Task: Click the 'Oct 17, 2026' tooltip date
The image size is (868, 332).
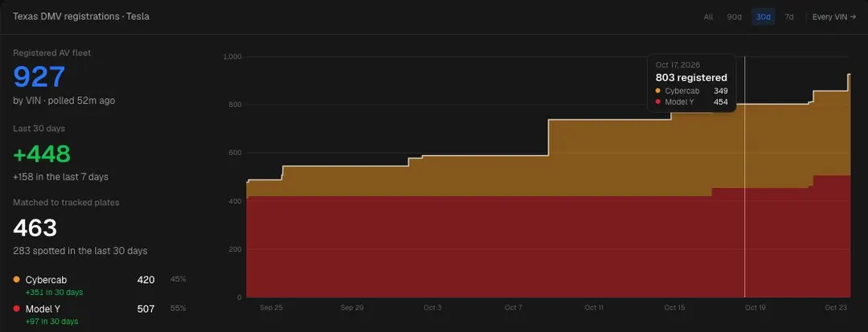Action: pyautogui.click(x=678, y=65)
